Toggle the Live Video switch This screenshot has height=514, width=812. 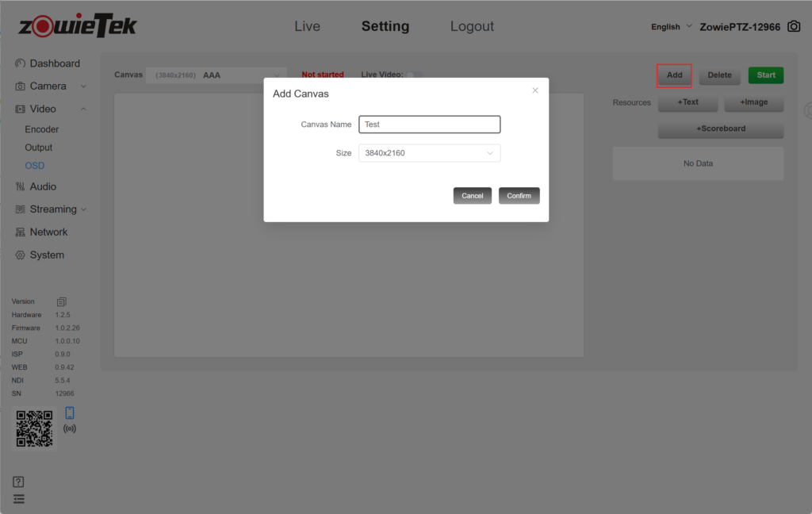414,75
